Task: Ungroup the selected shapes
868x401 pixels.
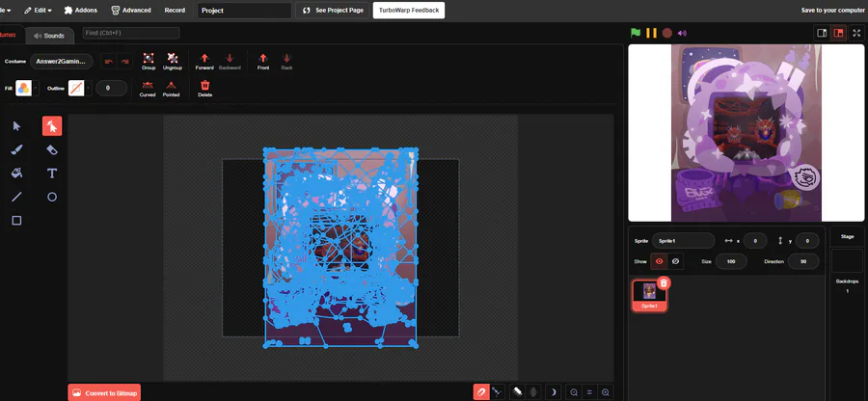Action: (173, 61)
